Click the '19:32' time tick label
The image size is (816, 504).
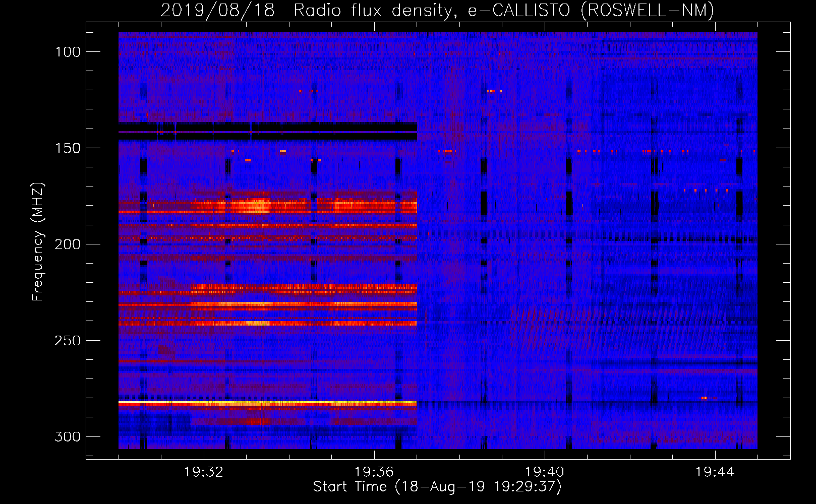204,472
